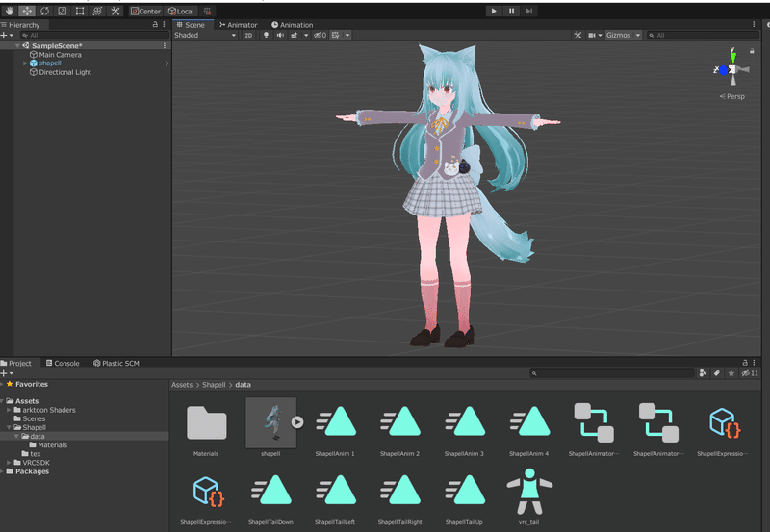770x532 pixels.
Task: Toggle scene audio speaker icon
Action: coord(280,35)
